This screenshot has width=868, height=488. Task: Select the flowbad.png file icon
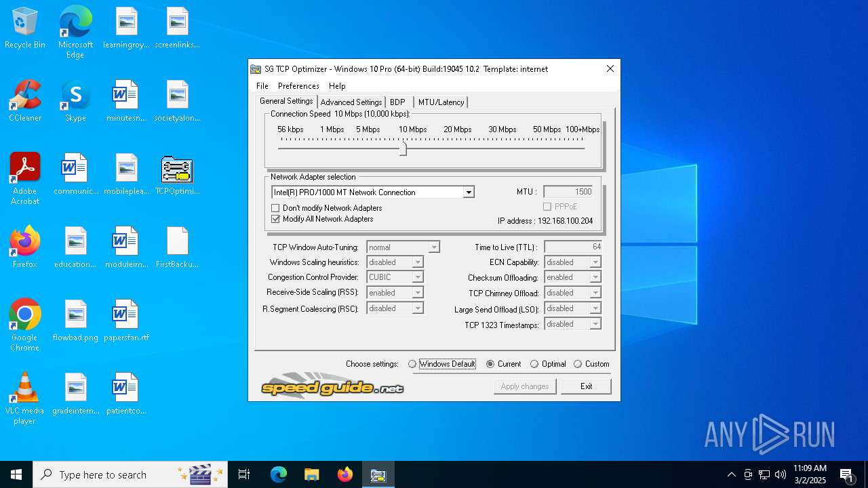[75, 321]
